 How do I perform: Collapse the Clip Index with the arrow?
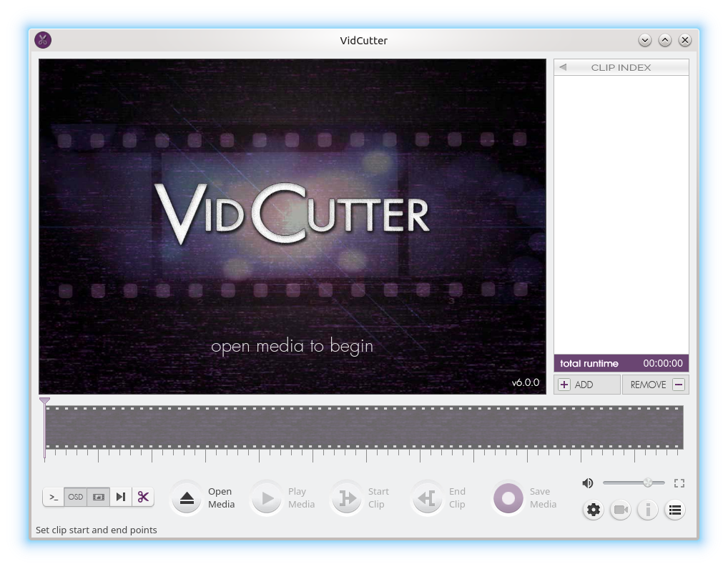click(563, 67)
